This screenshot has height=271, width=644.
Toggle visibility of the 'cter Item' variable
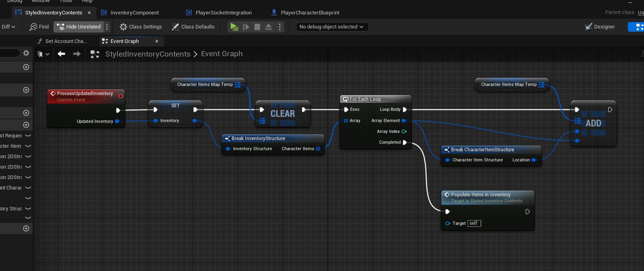click(28, 146)
